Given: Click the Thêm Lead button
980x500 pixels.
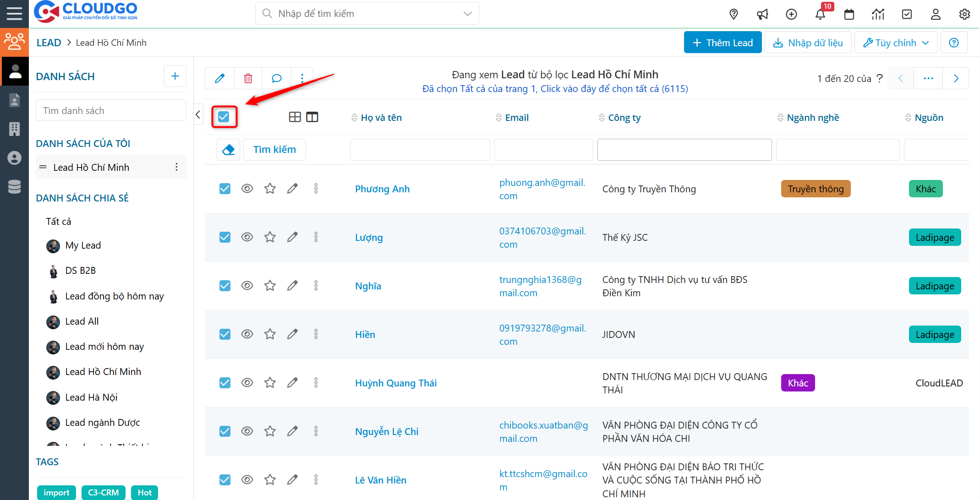Looking at the screenshot, I should tap(723, 43).
